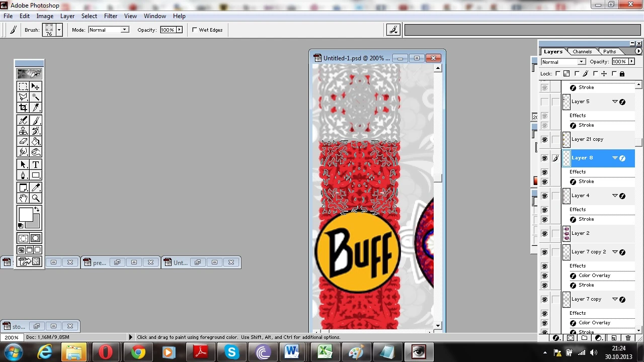Delete layer with trash icon

(x=628, y=338)
